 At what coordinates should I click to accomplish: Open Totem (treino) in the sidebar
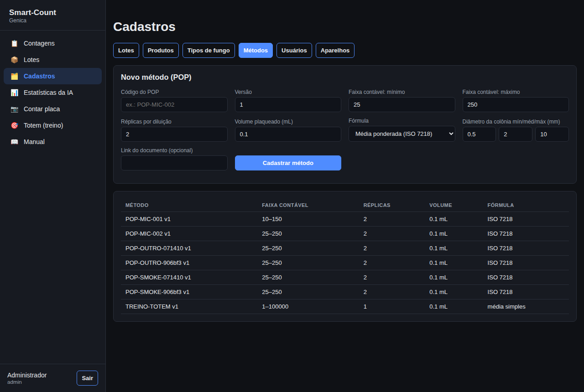[x=52, y=125]
